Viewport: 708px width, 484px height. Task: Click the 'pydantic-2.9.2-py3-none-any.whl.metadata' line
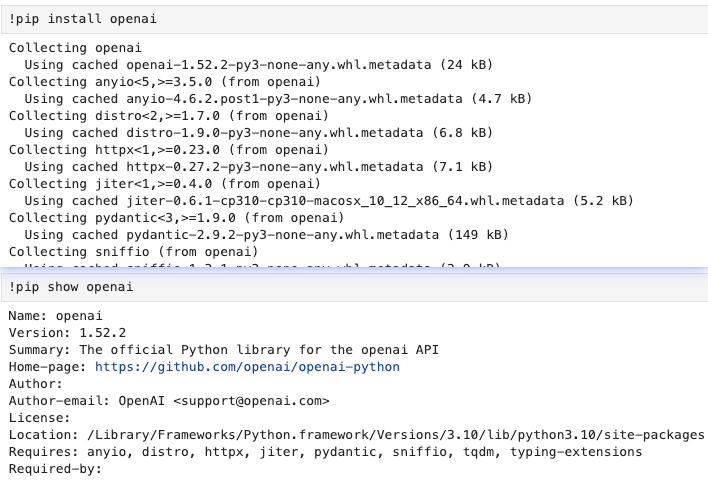tap(266, 235)
